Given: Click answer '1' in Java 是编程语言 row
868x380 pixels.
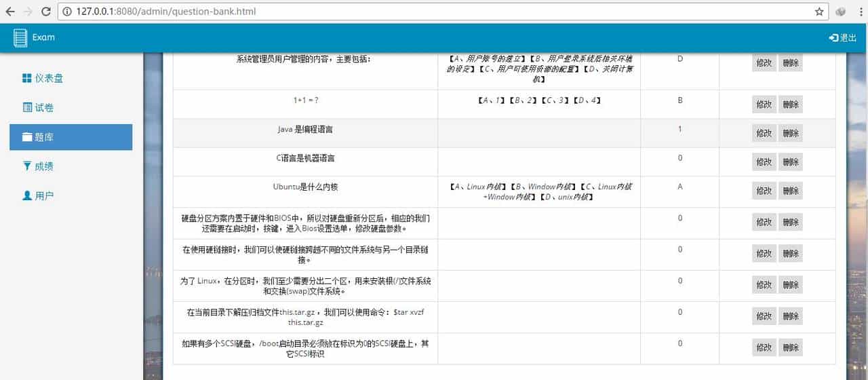Looking at the screenshot, I should coord(680,129).
